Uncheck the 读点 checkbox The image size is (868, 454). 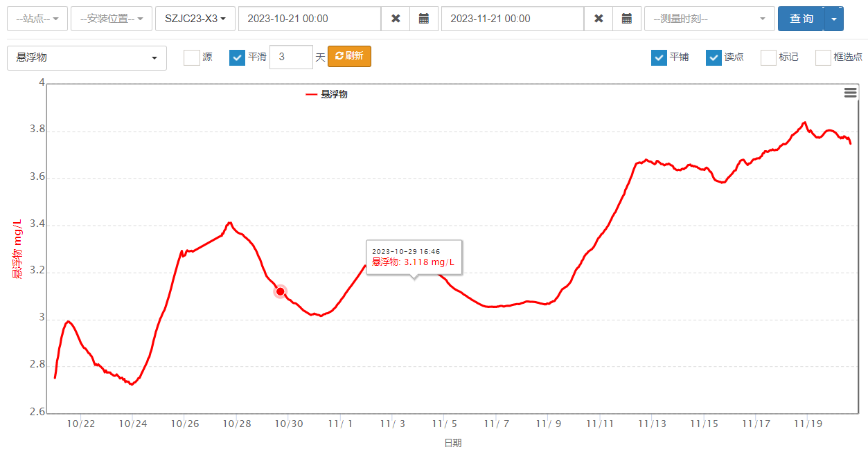click(714, 57)
